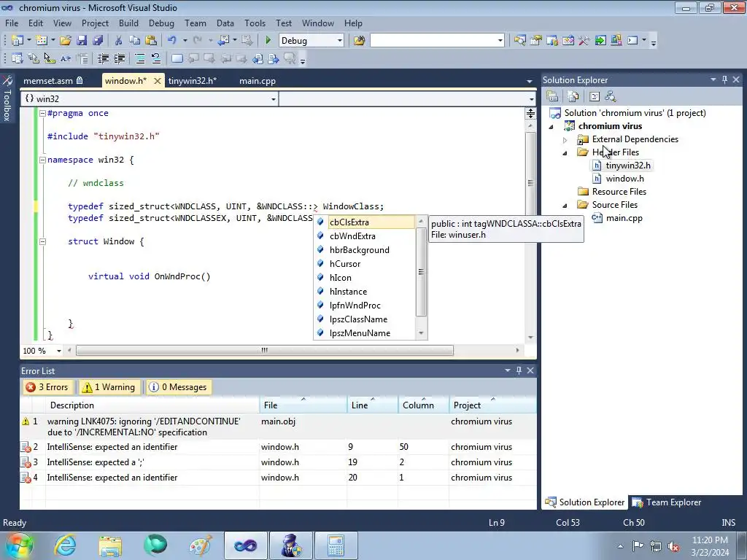
Task: Comment out selected lines icon
Action: pyautogui.click(x=140, y=58)
